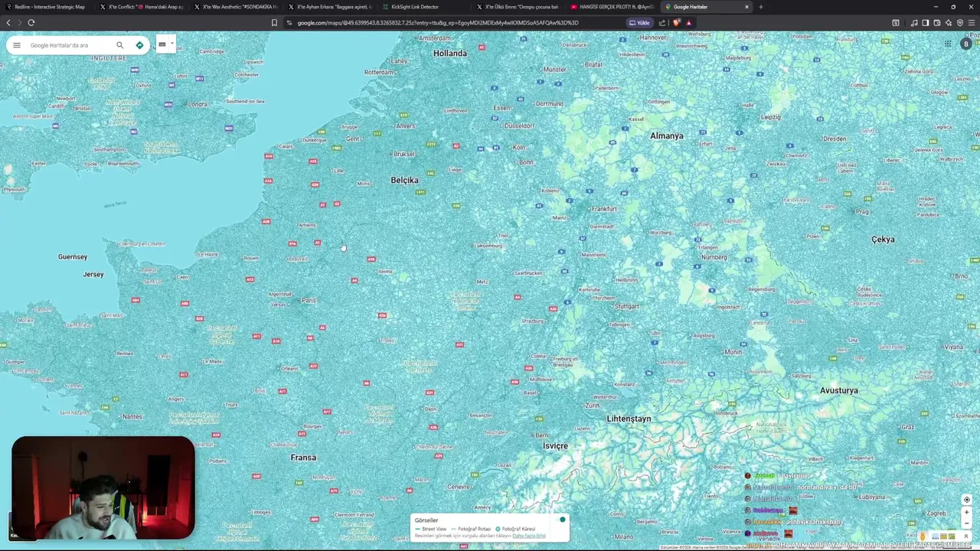Zoom out with the map minus button

966,525
